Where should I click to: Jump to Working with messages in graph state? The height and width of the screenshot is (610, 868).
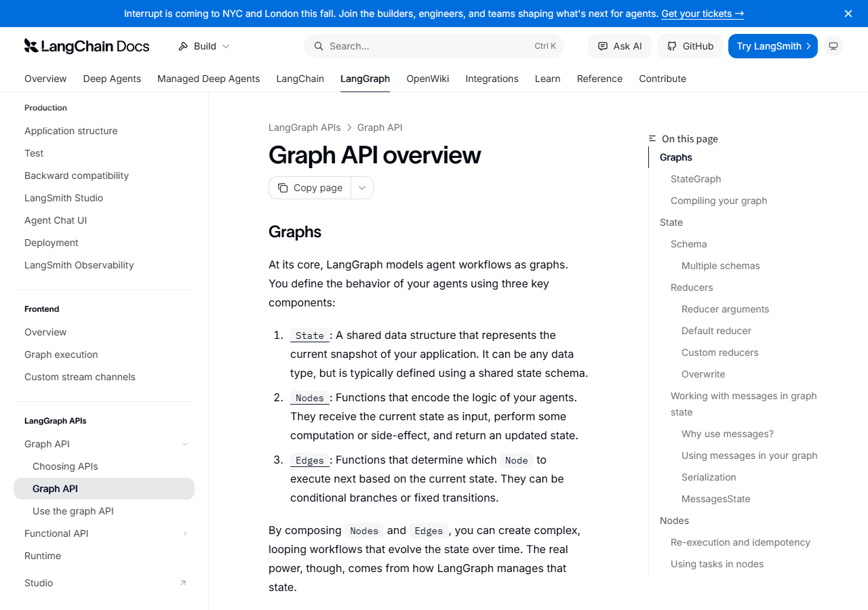pyautogui.click(x=744, y=404)
